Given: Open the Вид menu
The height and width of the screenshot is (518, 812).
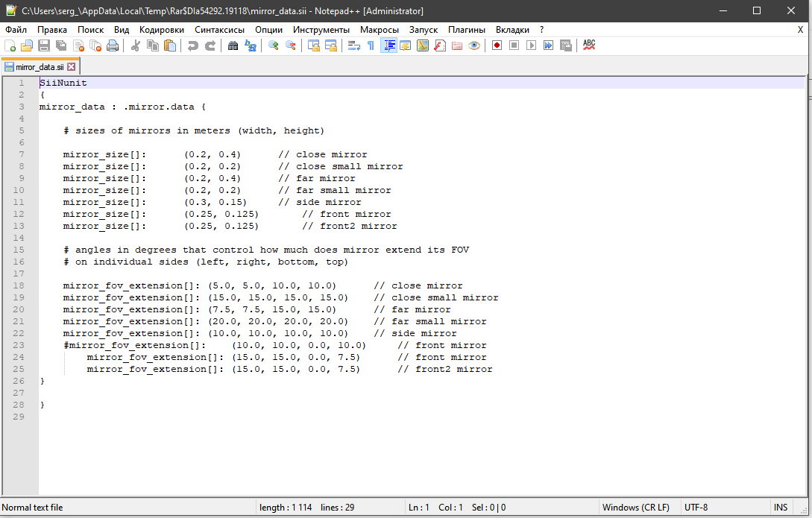Looking at the screenshot, I should 122,30.
